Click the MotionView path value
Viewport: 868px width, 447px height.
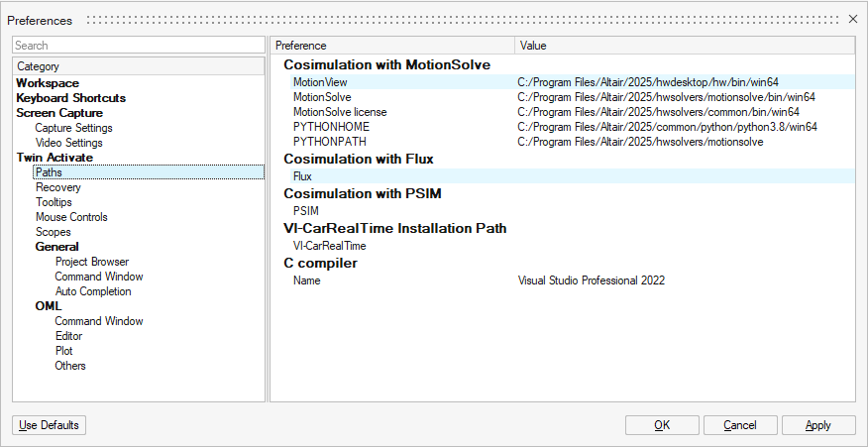click(654, 82)
